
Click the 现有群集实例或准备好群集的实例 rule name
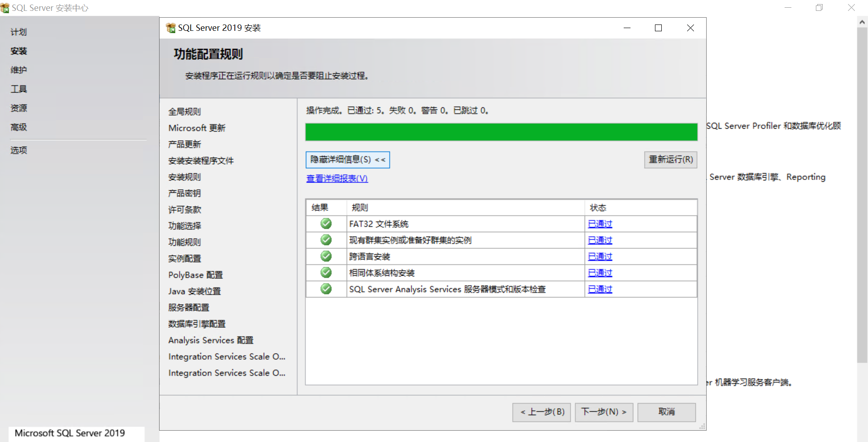[x=410, y=240]
